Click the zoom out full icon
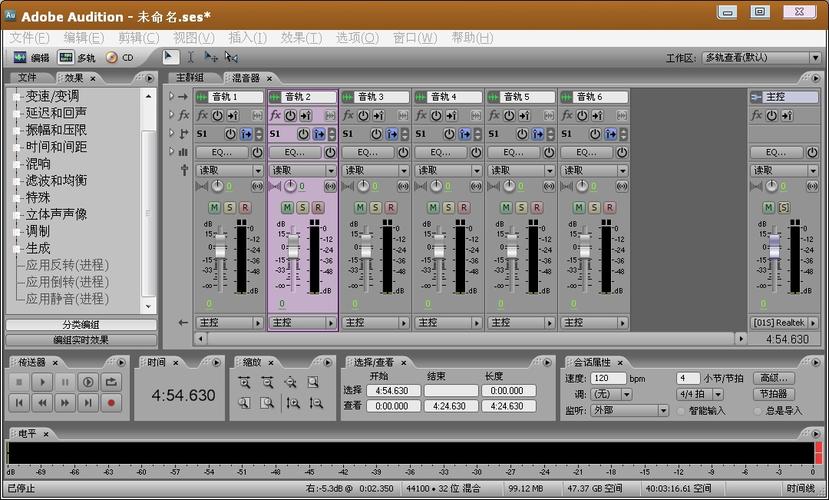Screen dimensions: 829x500 290,382
